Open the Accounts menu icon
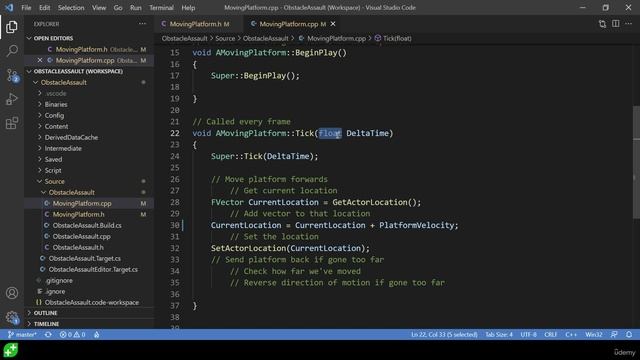The width and height of the screenshot is (640, 360). tap(12, 293)
